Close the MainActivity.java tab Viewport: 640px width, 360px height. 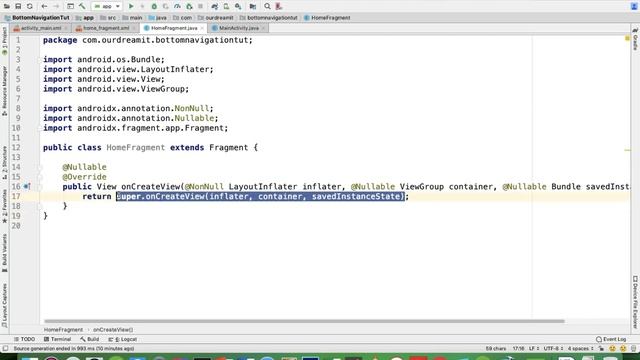pos(263,28)
